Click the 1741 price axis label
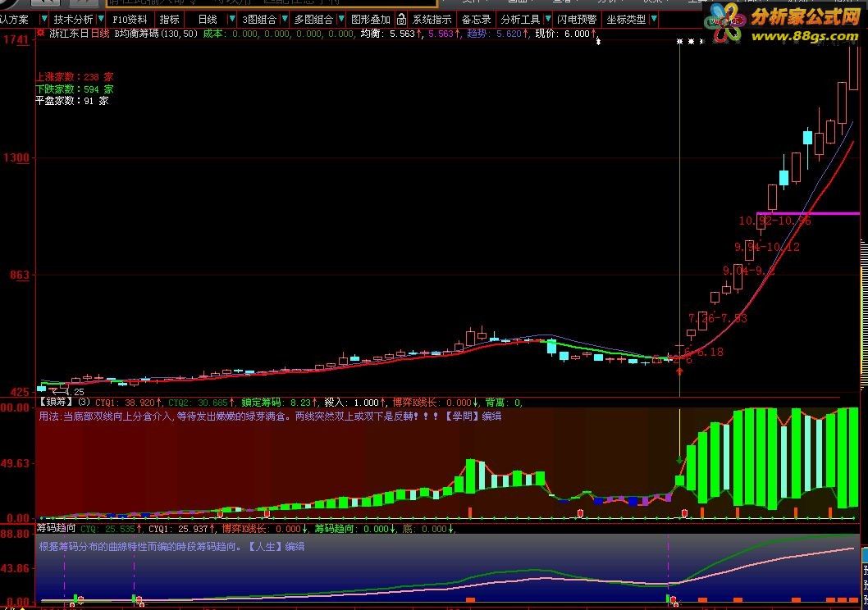Screen dimensions: 868x610 point(16,40)
